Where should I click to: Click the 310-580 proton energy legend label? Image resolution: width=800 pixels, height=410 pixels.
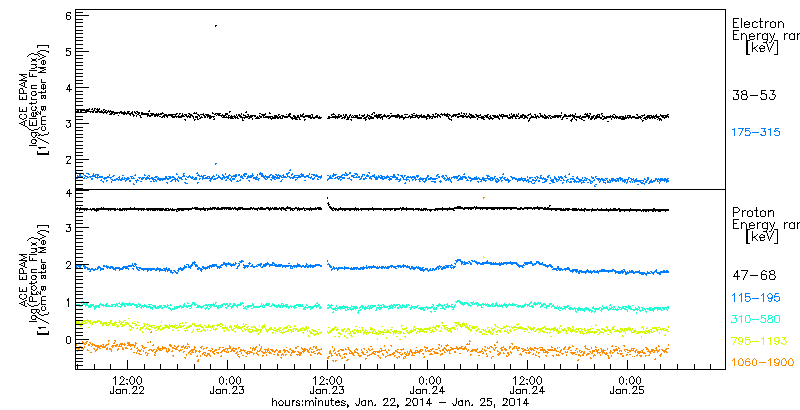pyautogui.click(x=756, y=320)
